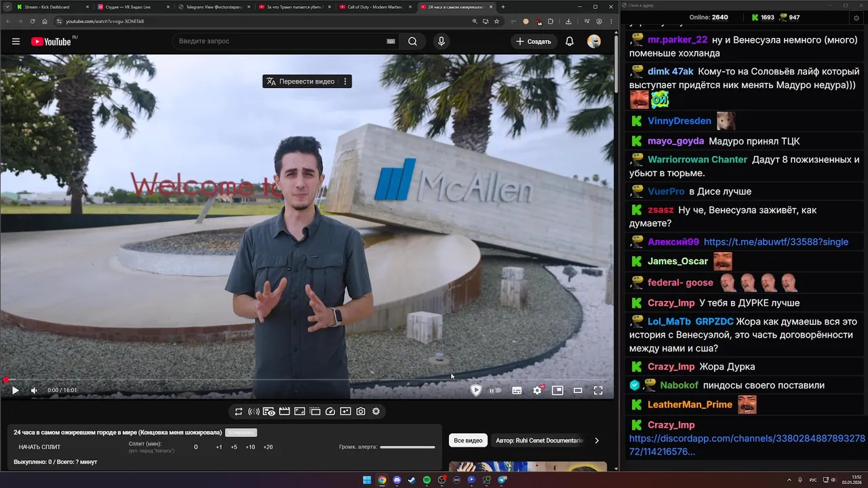Click username LeatherMan_Prime in chat
This screenshot has width=868, height=488.
coord(690,405)
